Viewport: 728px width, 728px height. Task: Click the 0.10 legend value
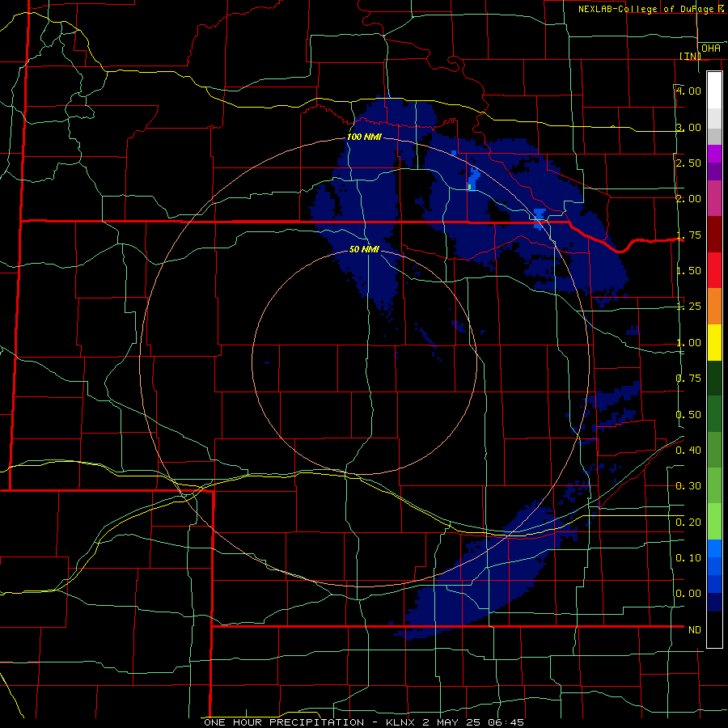click(x=688, y=558)
